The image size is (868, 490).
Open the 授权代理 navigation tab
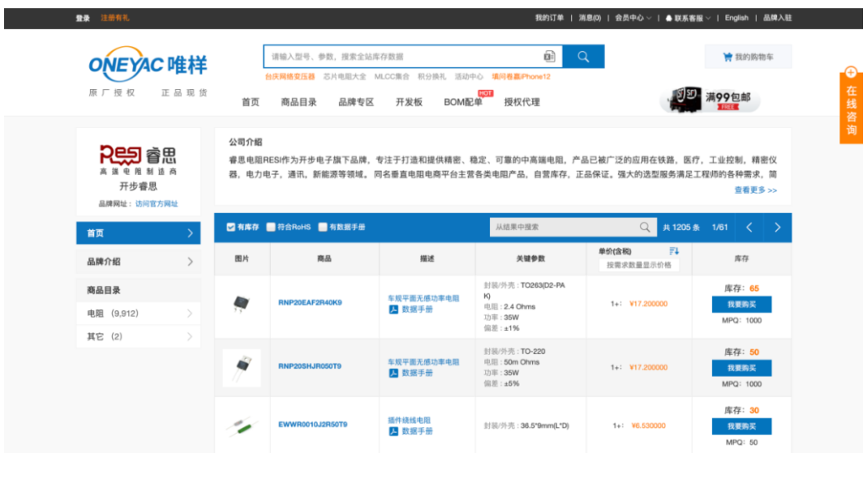tap(521, 101)
